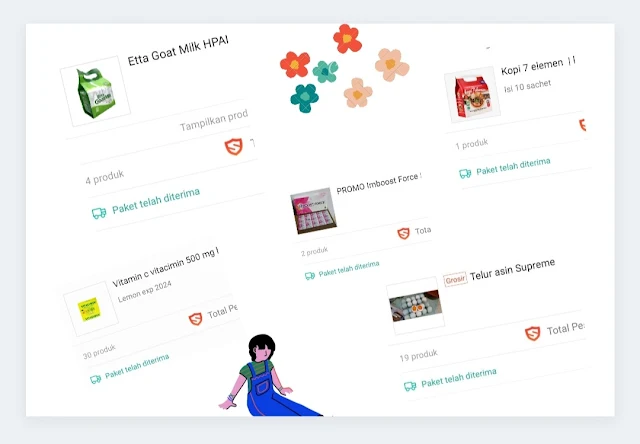This screenshot has height=444, width=640.
Task: Click delivery truck icon under 2 produk
Action: pos(310,276)
